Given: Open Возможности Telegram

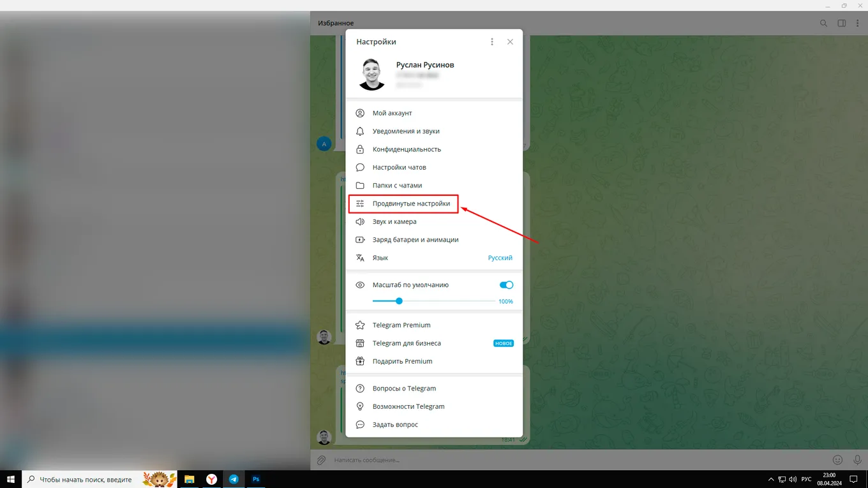Looking at the screenshot, I should (x=434, y=406).
